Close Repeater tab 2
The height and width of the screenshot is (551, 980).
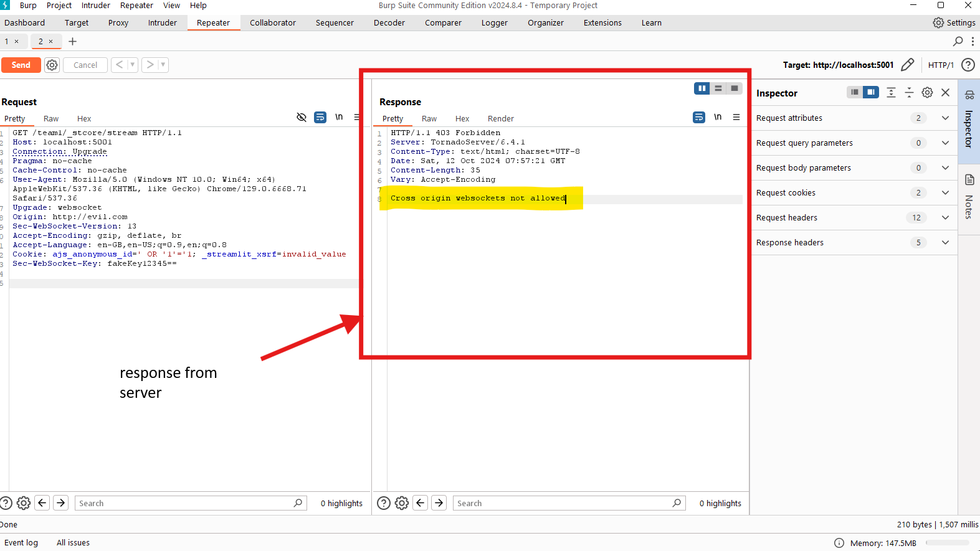[x=51, y=41]
